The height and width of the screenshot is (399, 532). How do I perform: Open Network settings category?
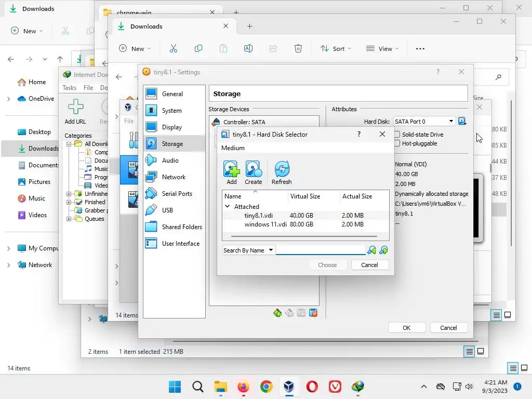174,177
